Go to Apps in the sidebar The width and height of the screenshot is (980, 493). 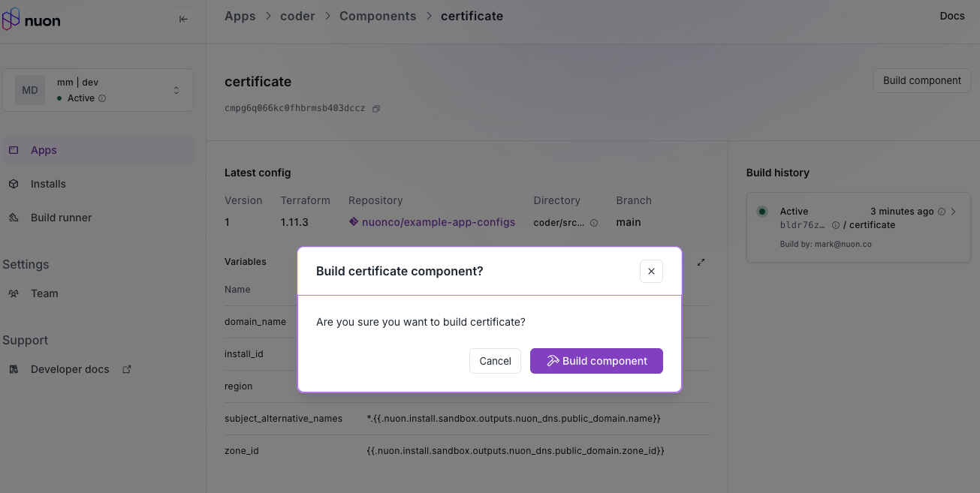[44, 150]
